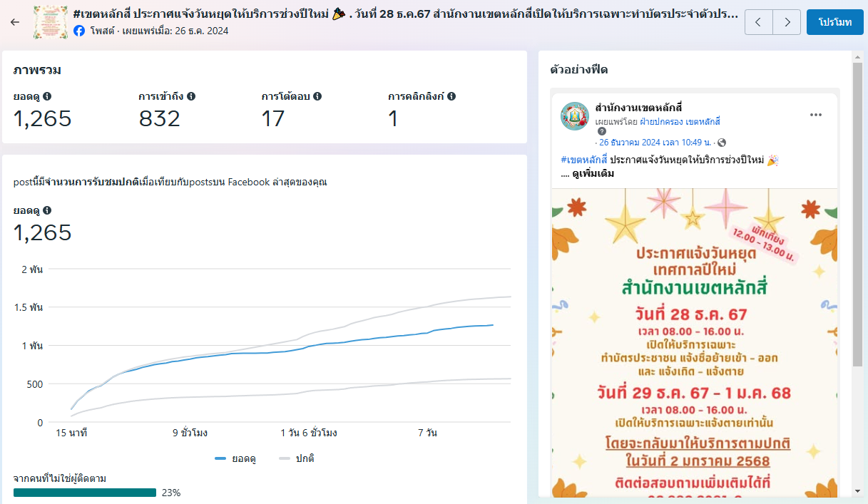
Task: Click the info icon beside ยอดดู in overview
Action: point(47,96)
